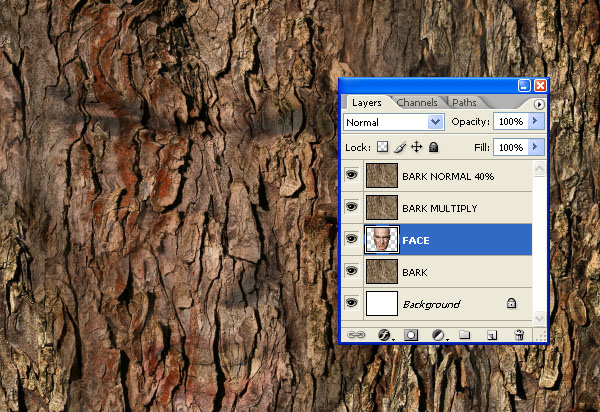Switch to the Channels tab
This screenshot has width=600, height=412.
point(417,103)
